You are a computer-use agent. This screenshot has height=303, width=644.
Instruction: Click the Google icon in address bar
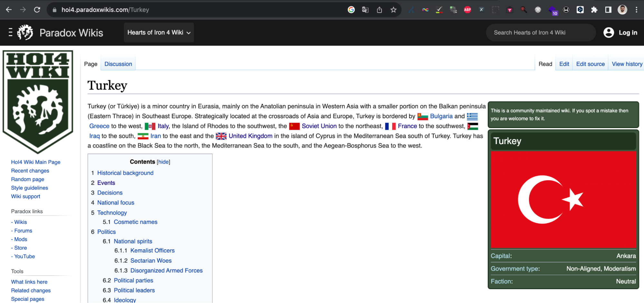coord(351,10)
